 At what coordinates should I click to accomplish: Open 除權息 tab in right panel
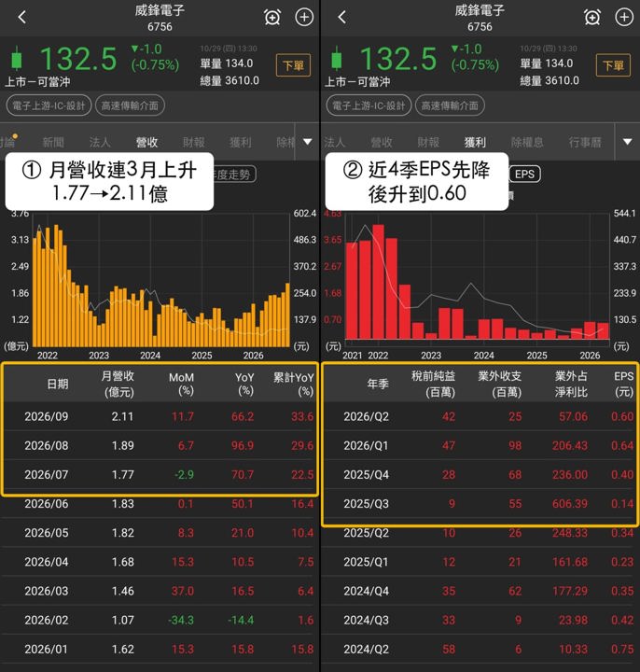coord(527,142)
